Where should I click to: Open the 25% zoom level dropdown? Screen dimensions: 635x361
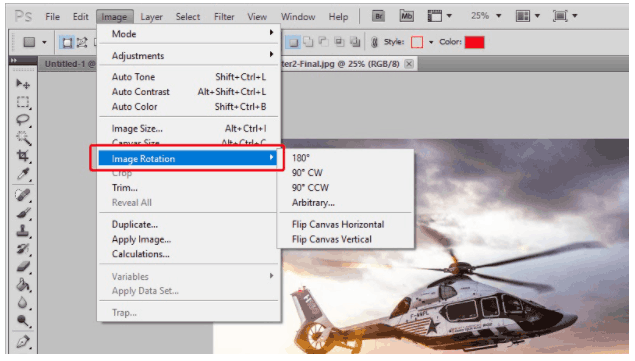(499, 16)
